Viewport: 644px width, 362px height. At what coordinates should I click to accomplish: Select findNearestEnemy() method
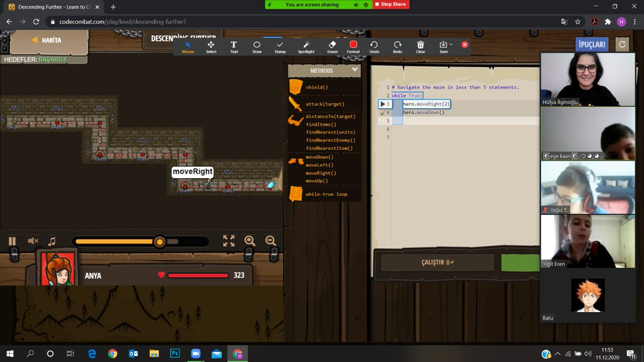coord(331,141)
